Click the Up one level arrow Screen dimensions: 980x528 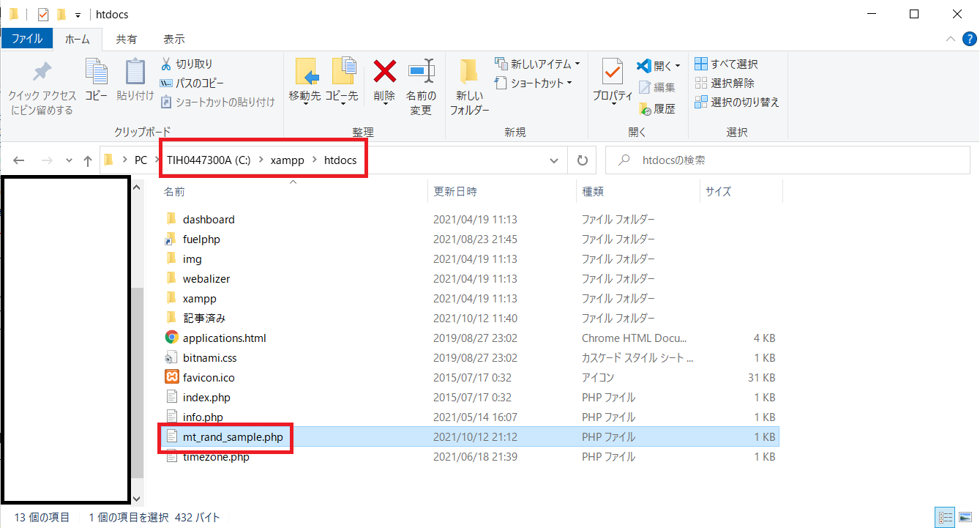pos(88,160)
